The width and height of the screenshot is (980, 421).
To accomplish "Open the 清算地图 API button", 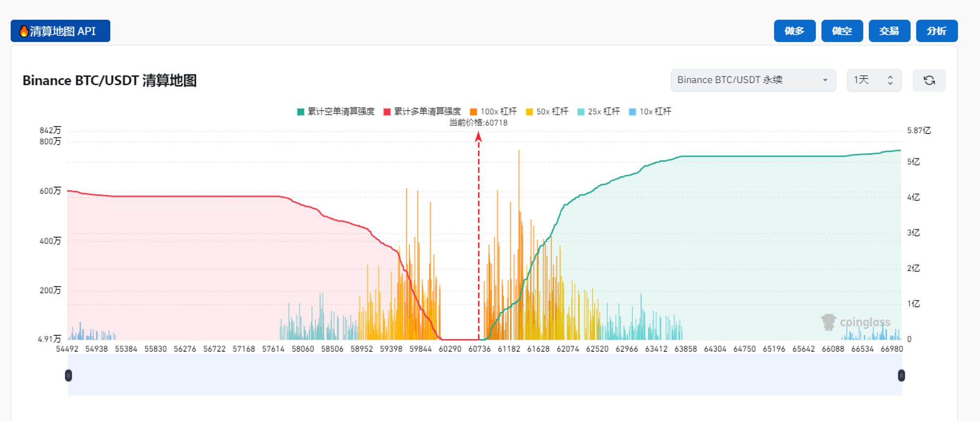I will pyautogui.click(x=60, y=31).
